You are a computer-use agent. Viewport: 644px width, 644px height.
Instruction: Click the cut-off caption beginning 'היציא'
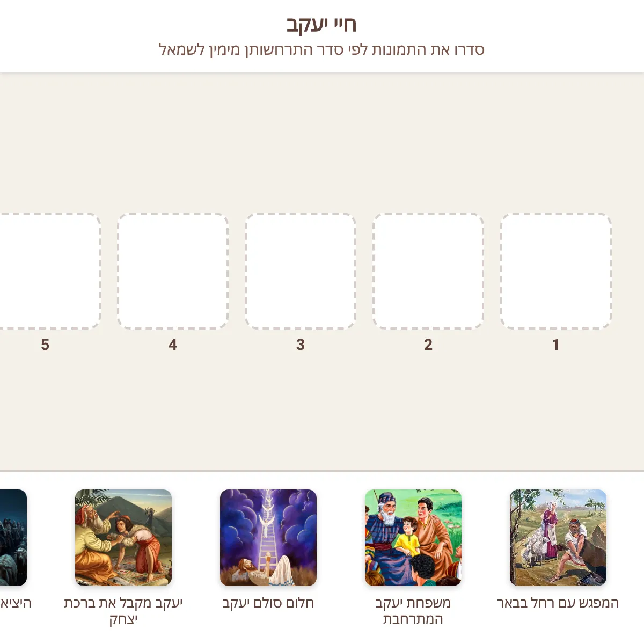click(x=16, y=603)
